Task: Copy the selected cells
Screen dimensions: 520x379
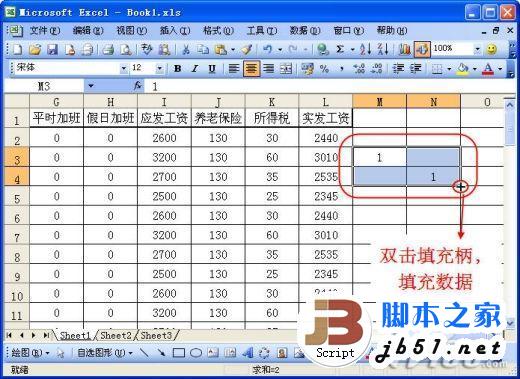Action: [x=203, y=50]
